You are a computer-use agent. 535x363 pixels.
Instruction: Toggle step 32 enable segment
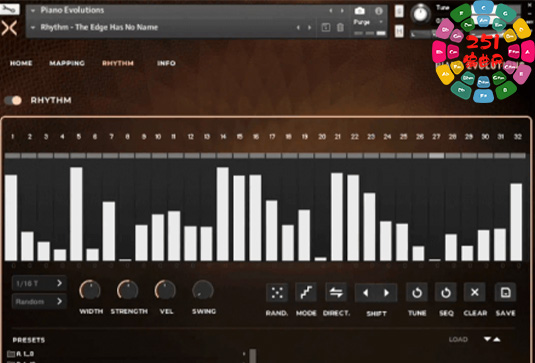click(x=518, y=156)
